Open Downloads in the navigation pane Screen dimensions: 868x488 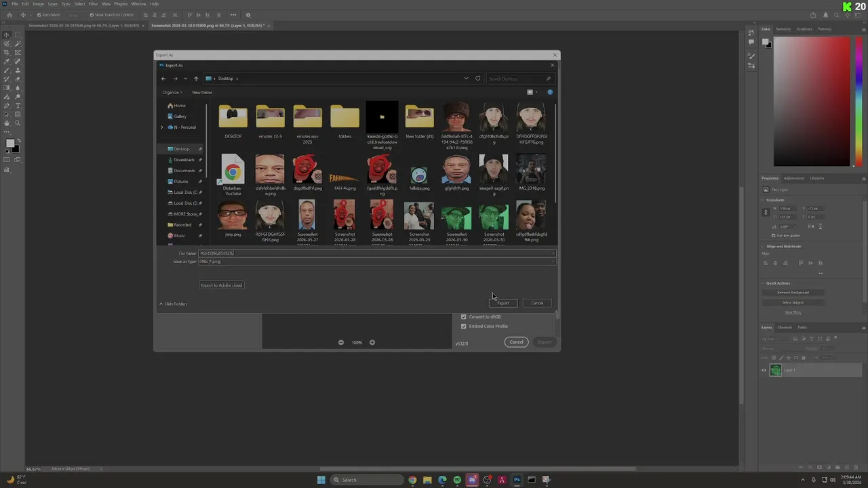point(184,160)
